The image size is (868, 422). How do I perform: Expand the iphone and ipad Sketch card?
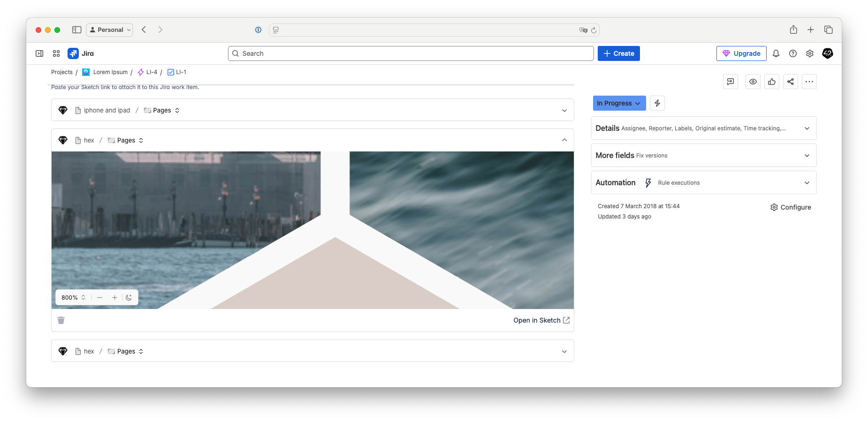[564, 110]
